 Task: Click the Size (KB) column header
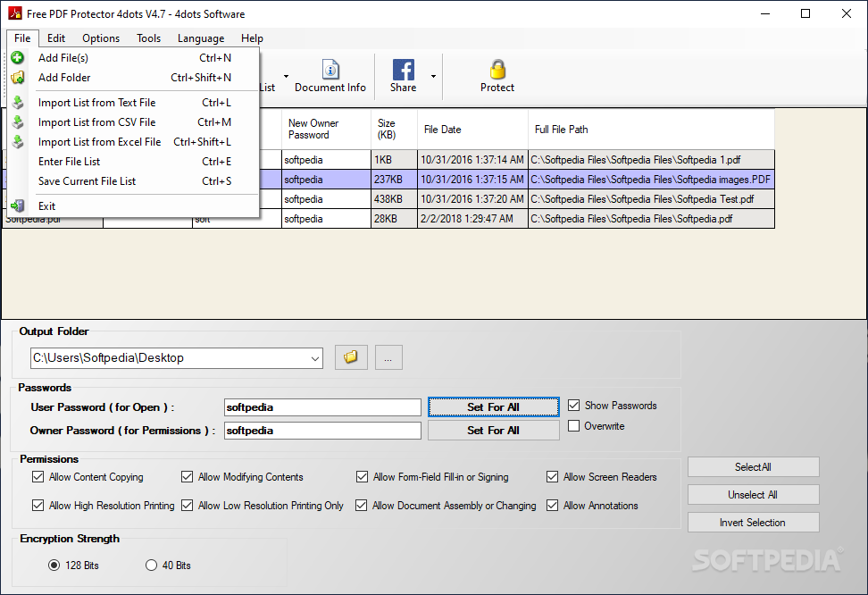click(x=394, y=129)
